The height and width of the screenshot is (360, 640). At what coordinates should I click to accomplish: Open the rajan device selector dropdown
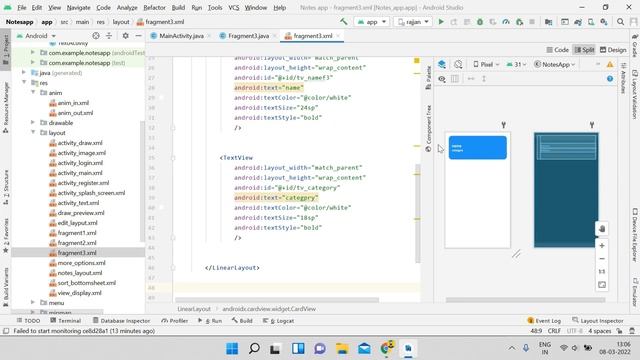[x=413, y=22]
